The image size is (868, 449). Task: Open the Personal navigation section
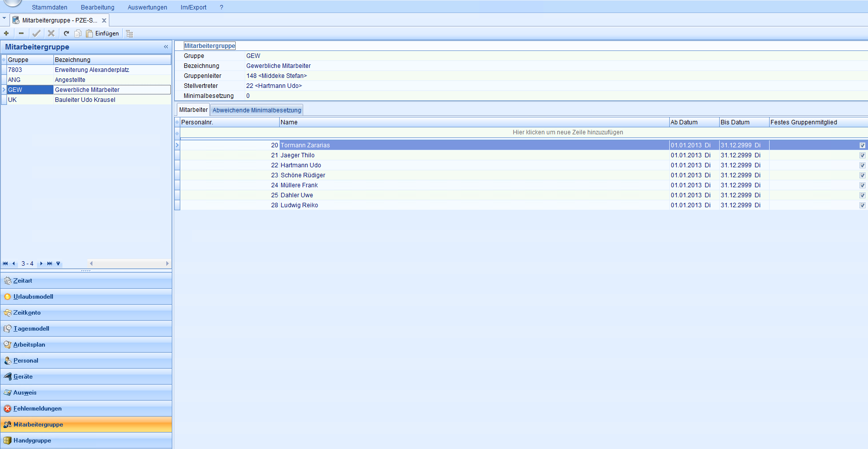click(x=26, y=361)
